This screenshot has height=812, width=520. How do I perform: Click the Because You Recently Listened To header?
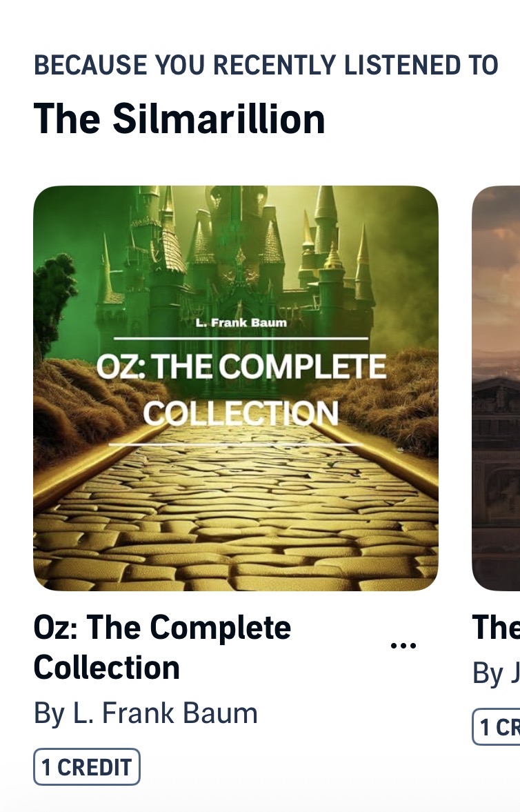tap(266, 66)
